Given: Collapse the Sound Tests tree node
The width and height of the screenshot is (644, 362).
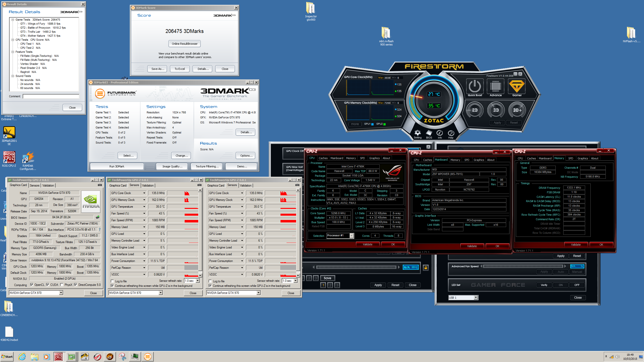Looking at the screenshot, I should 13,76.
